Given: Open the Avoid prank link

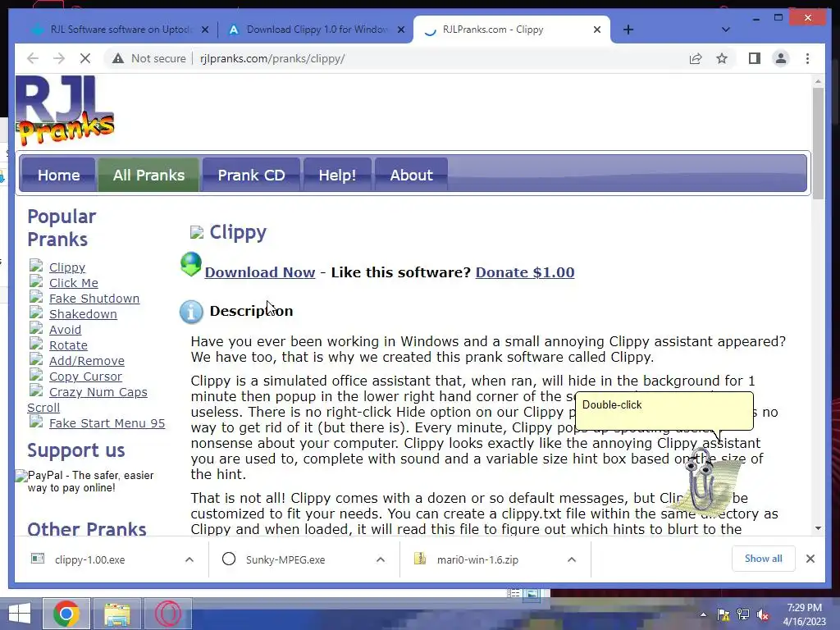Looking at the screenshot, I should click(66, 330).
